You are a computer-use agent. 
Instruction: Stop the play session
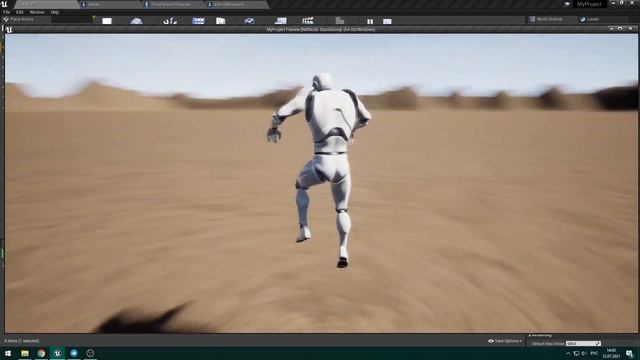[387, 21]
